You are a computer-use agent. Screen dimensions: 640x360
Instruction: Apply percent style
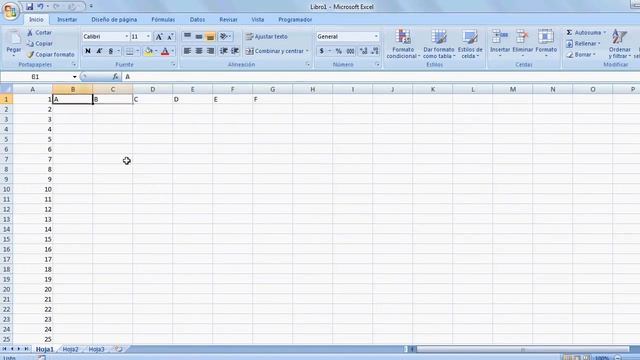[338, 51]
